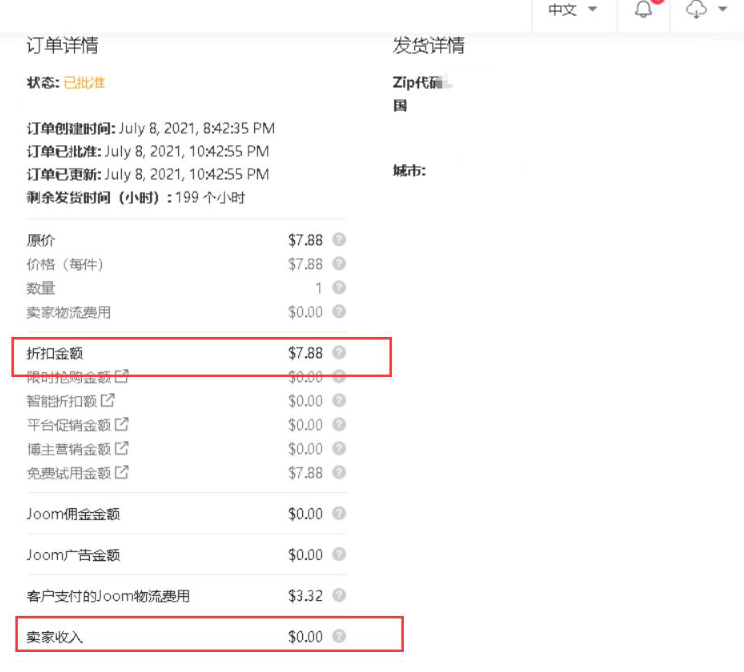Image resolution: width=744 pixels, height=672 pixels.
Task: Click help icon next to 折扣金额
Action: pos(339,353)
